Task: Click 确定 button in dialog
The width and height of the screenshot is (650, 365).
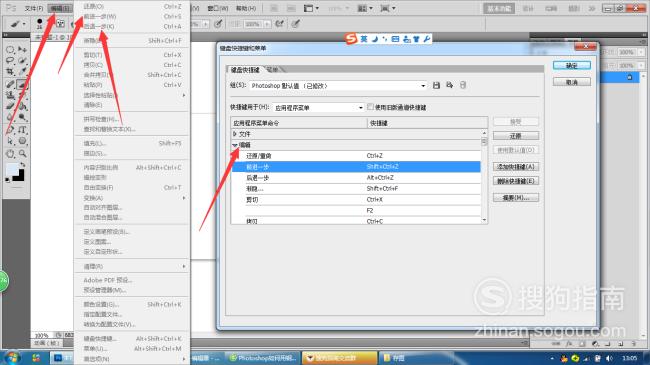Action: (572, 66)
